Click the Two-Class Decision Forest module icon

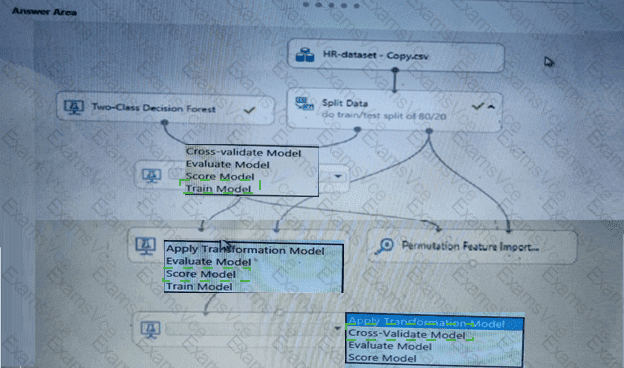74,107
